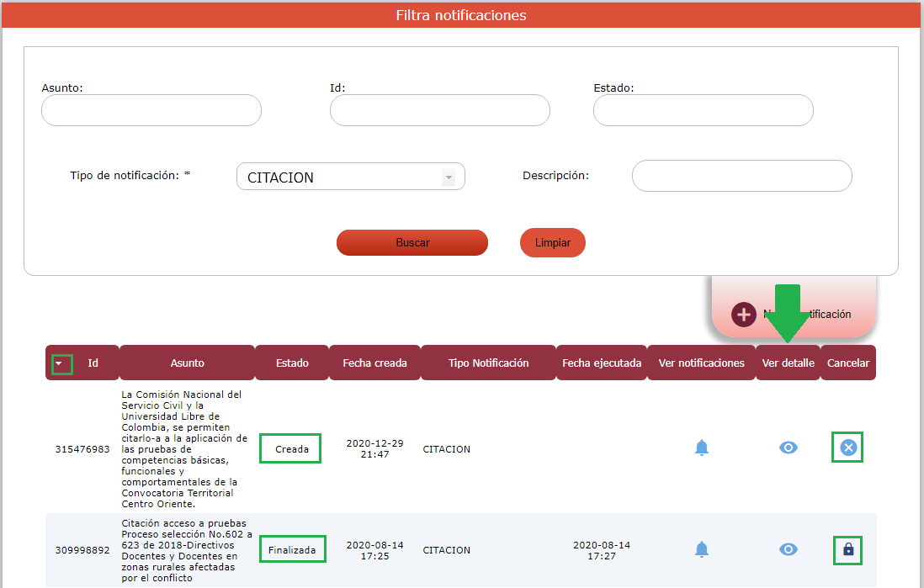Click the plus icon for new notification
The height and width of the screenshot is (588, 924).
coord(744,315)
